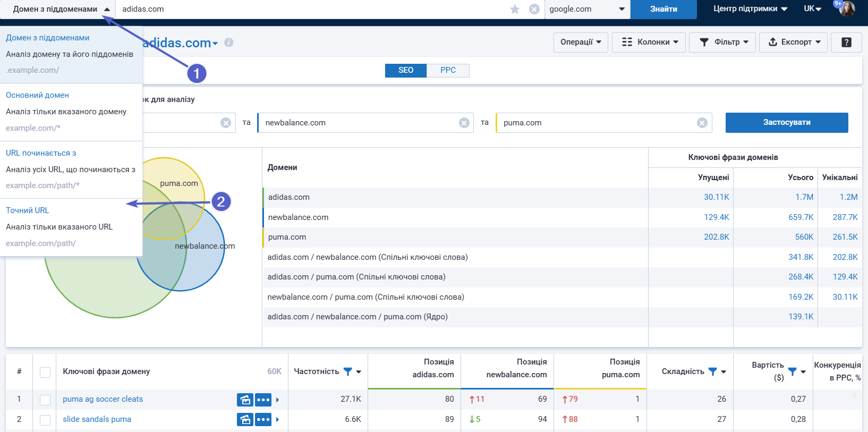
Task: Open Колонки dropdown
Action: click(649, 43)
